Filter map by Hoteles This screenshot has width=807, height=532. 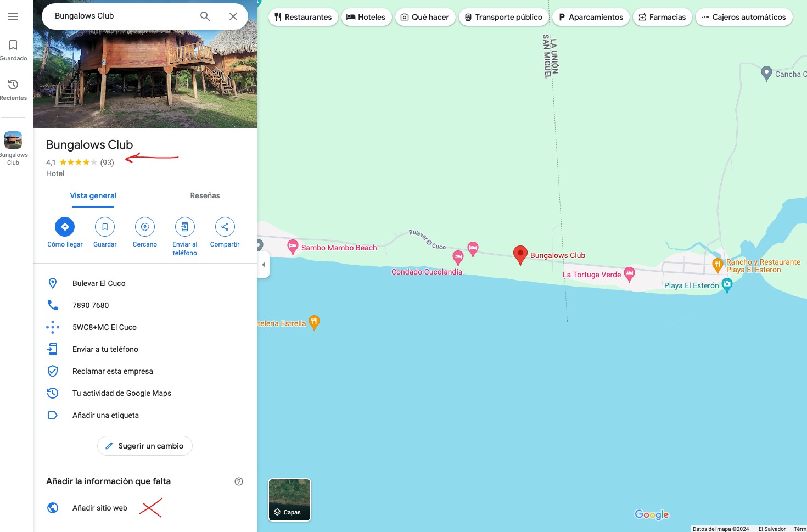(366, 17)
